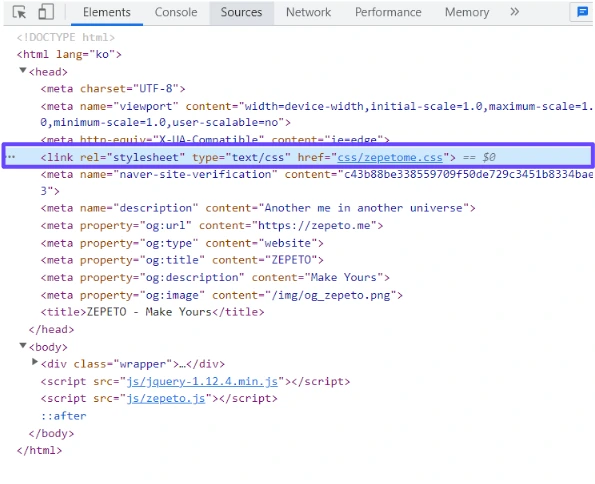This screenshot has height=484, width=595.
Task: Click the "text/css" attribute value
Action: click(x=258, y=157)
